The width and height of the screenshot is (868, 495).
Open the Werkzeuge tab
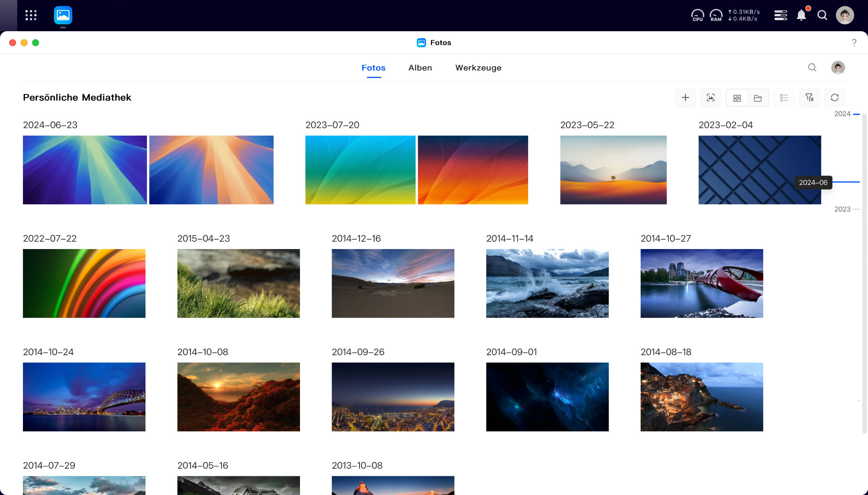(x=478, y=68)
